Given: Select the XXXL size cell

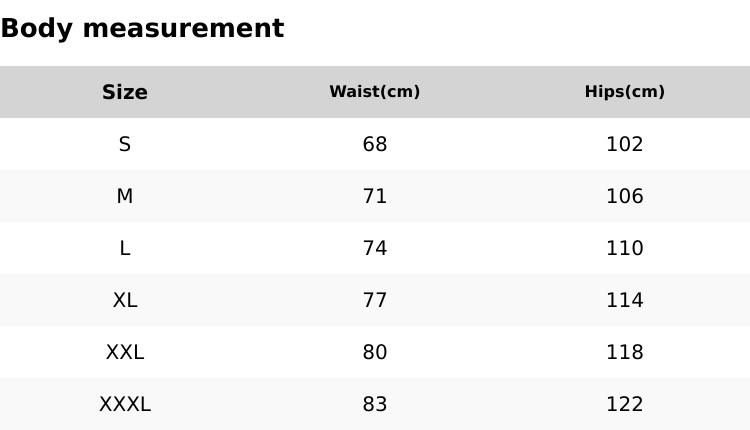Looking at the screenshot, I should pyautogui.click(x=125, y=404).
